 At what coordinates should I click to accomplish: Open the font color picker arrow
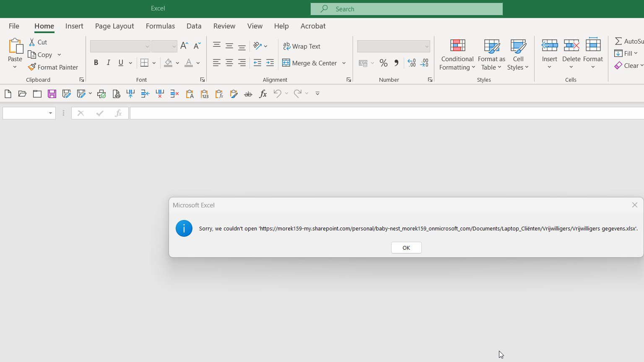tap(198, 63)
